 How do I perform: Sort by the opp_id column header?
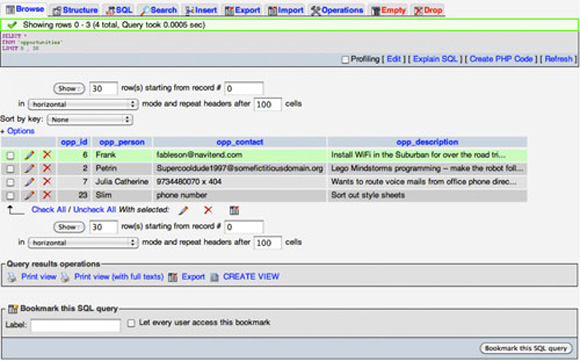tap(74, 142)
